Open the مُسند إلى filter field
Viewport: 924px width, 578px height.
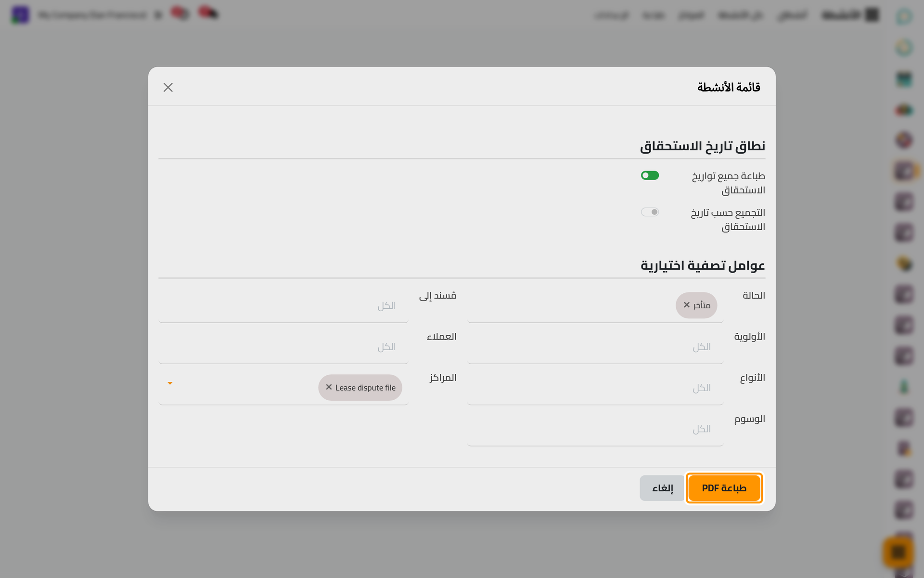pyautogui.click(x=283, y=306)
